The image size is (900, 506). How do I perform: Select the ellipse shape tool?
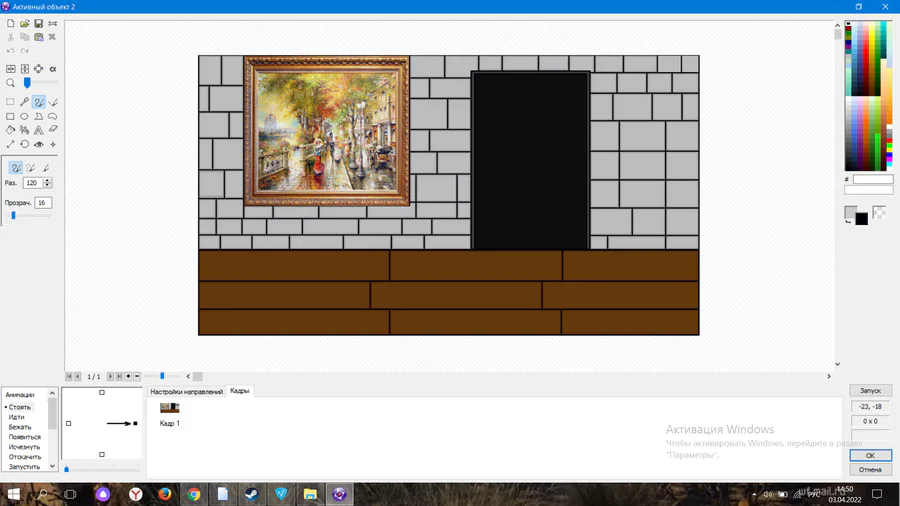point(25,116)
